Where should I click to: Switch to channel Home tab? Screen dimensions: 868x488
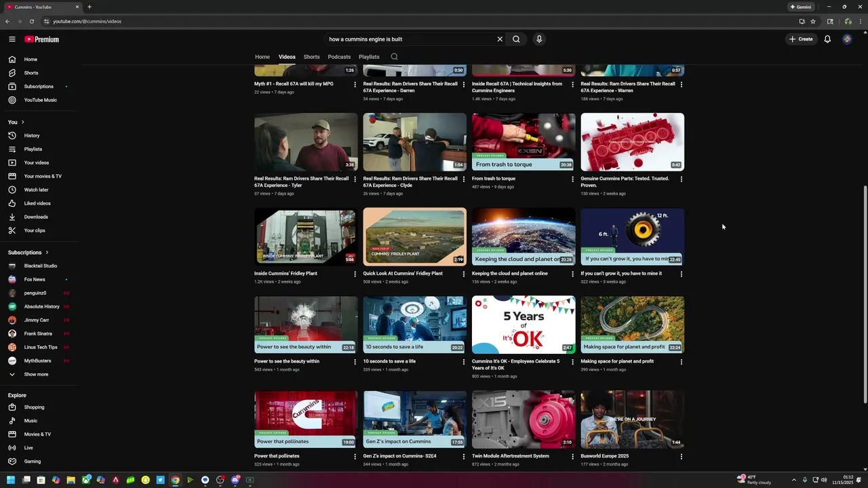(x=262, y=57)
